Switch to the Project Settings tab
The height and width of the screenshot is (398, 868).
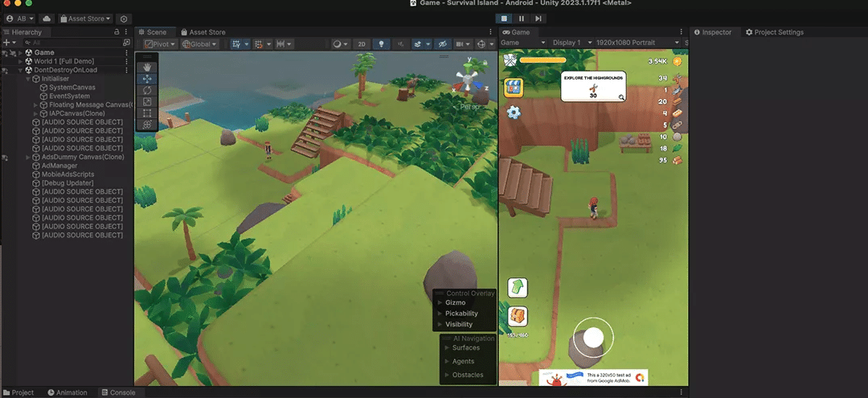(775, 32)
